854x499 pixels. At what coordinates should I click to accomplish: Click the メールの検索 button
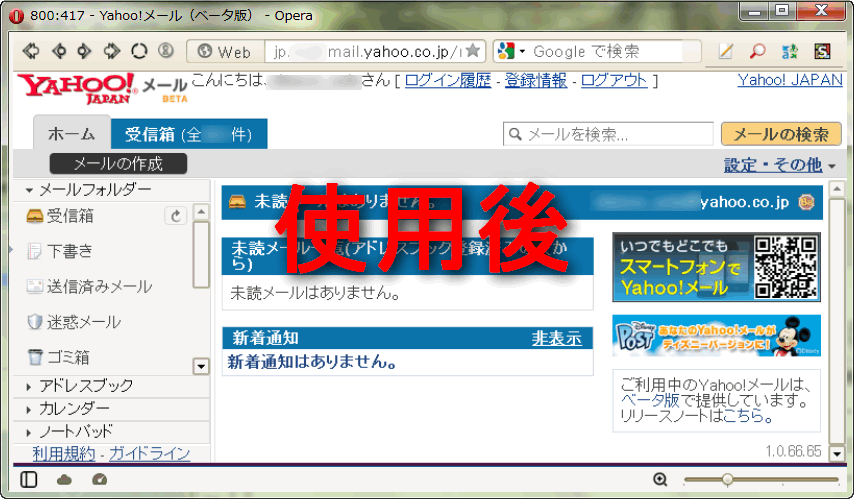point(781,134)
